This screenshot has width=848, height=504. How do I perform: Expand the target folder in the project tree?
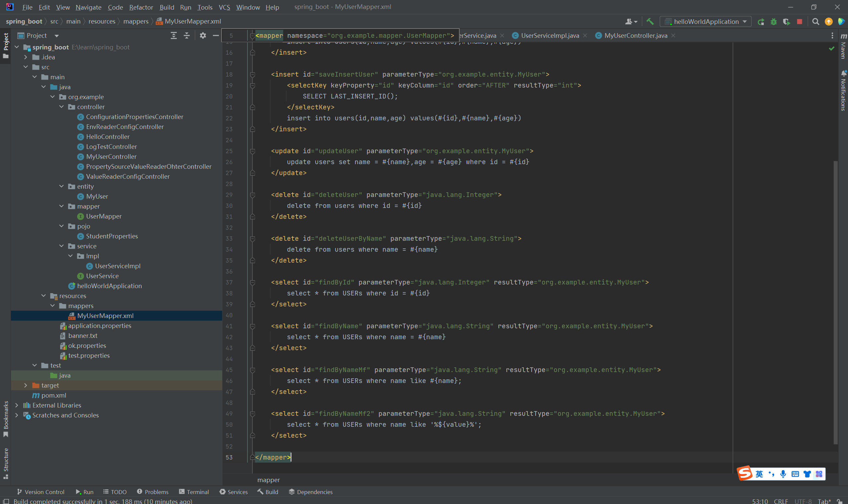26,385
